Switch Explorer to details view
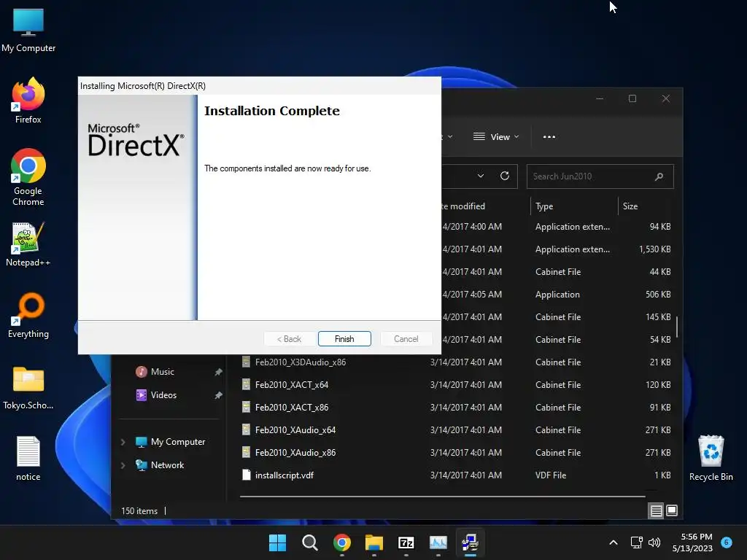This screenshot has height=560, width=747. coord(656,511)
